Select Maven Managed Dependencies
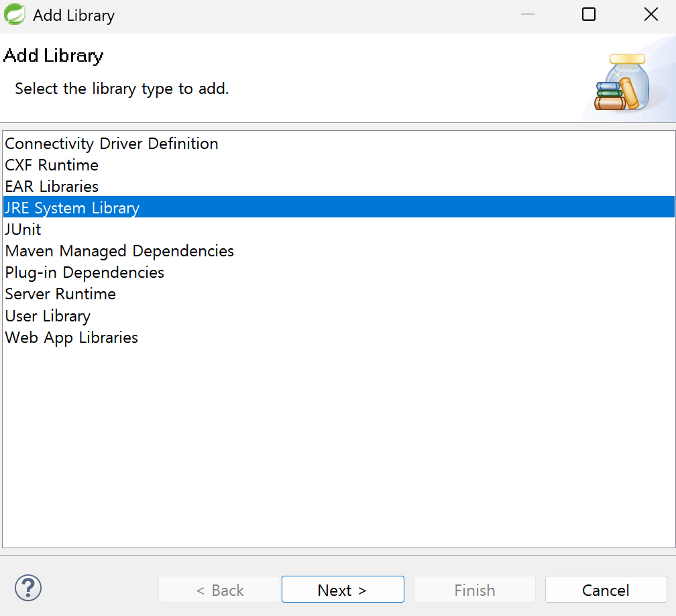The height and width of the screenshot is (616, 676). click(x=339, y=251)
